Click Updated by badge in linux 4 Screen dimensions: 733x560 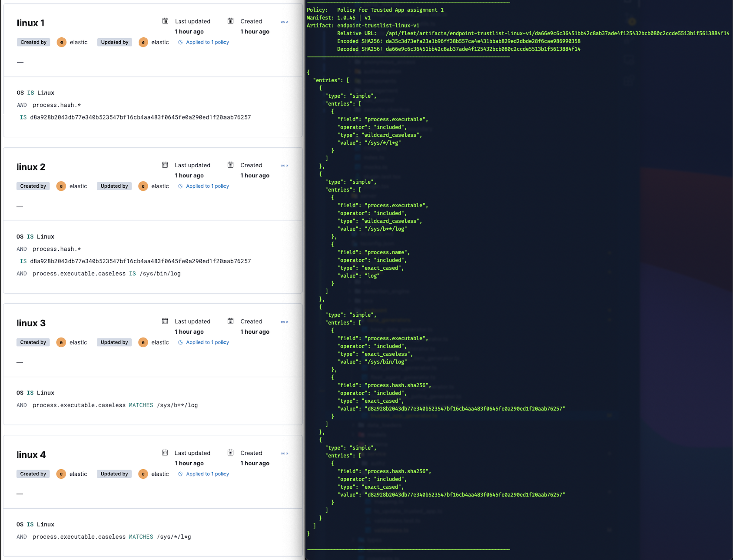pyautogui.click(x=114, y=474)
